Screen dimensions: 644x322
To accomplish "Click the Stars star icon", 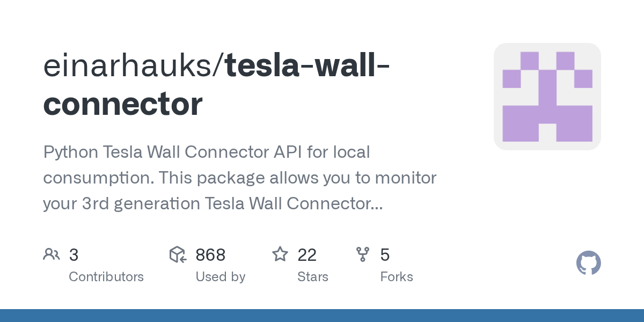I will point(280,254).
